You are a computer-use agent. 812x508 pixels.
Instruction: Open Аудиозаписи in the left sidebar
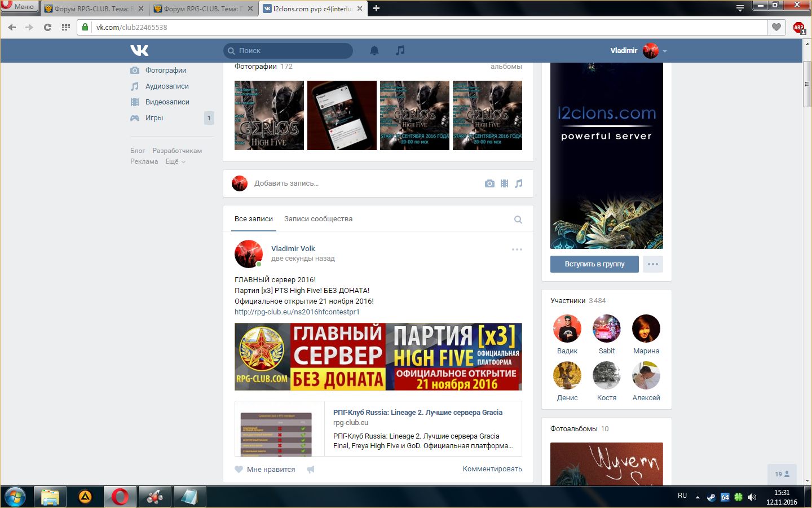pos(167,86)
